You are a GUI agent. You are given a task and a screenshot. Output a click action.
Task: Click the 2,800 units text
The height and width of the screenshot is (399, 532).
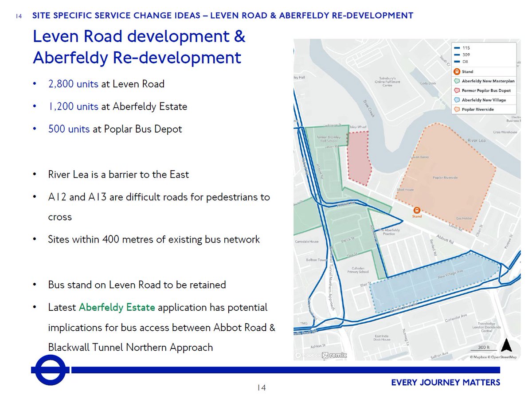[74, 84]
